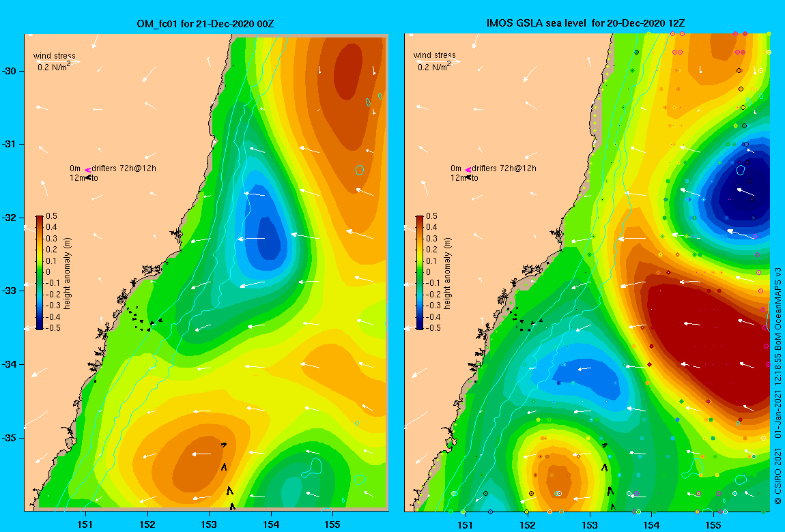Click the 151 longitude label under right map
Image resolution: width=785 pixels, height=532 pixels.
(466, 525)
